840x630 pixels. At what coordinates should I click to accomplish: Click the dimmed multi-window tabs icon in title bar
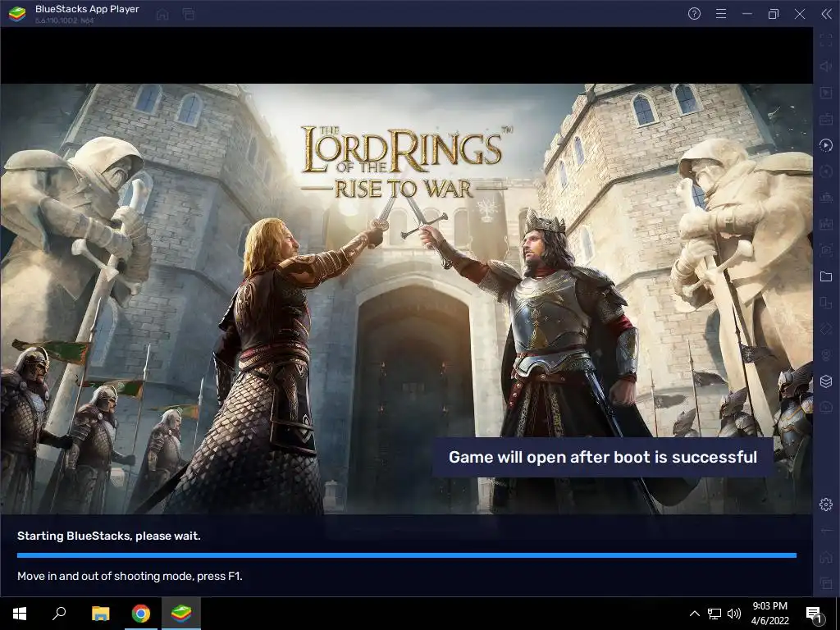point(189,15)
